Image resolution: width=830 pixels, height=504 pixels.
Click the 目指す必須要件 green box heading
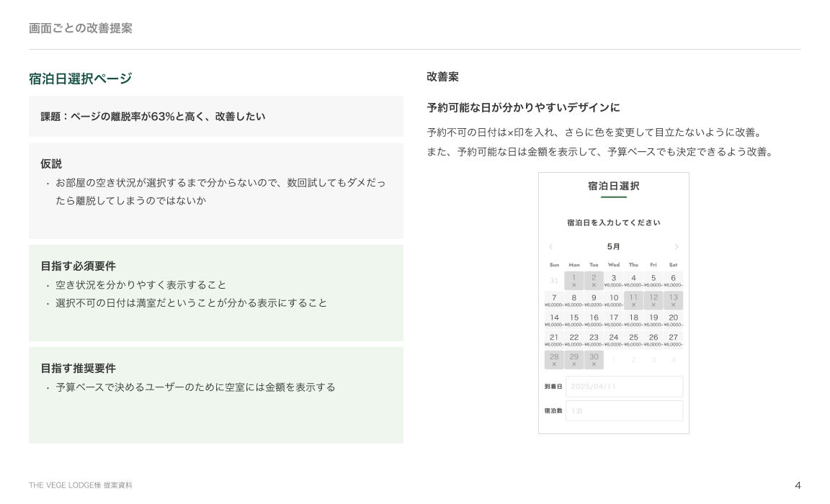click(x=78, y=266)
